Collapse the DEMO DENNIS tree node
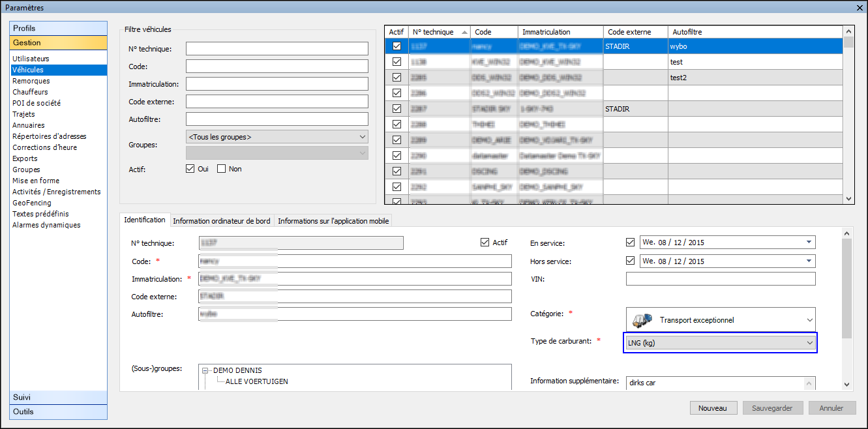Image resolution: width=868 pixels, height=429 pixels. pyautogui.click(x=205, y=370)
